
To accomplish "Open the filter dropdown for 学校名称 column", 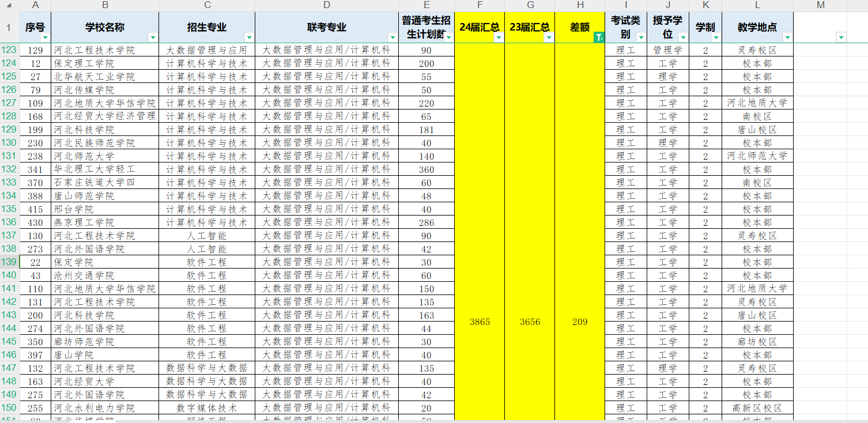I will [153, 37].
